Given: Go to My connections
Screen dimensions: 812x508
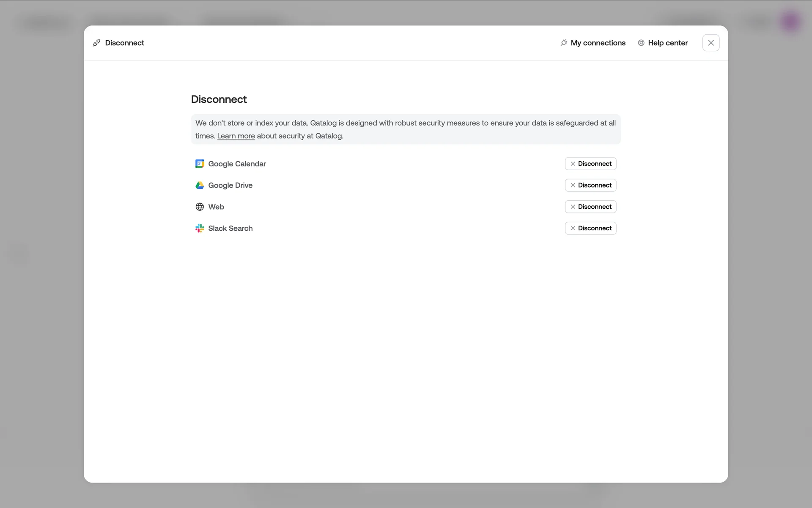Looking at the screenshot, I should 598,43.
